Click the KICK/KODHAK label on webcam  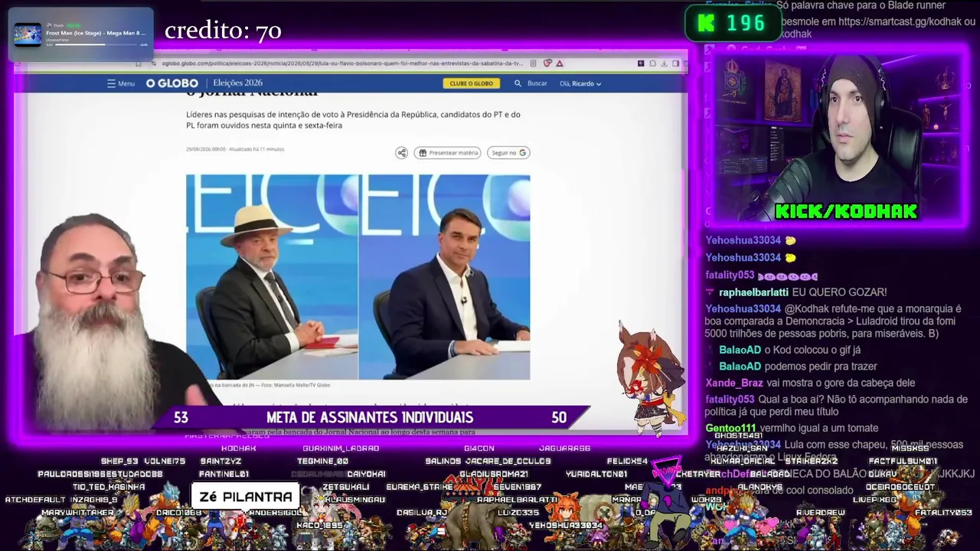846,211
